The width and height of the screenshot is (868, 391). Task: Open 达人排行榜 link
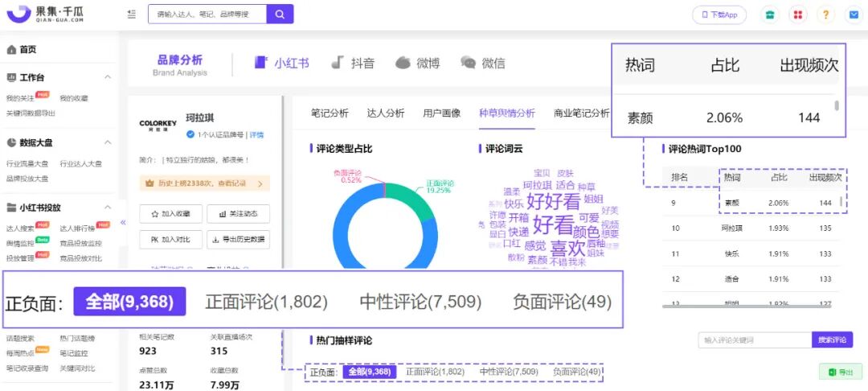pyautogui.click(x=77, y=228)
